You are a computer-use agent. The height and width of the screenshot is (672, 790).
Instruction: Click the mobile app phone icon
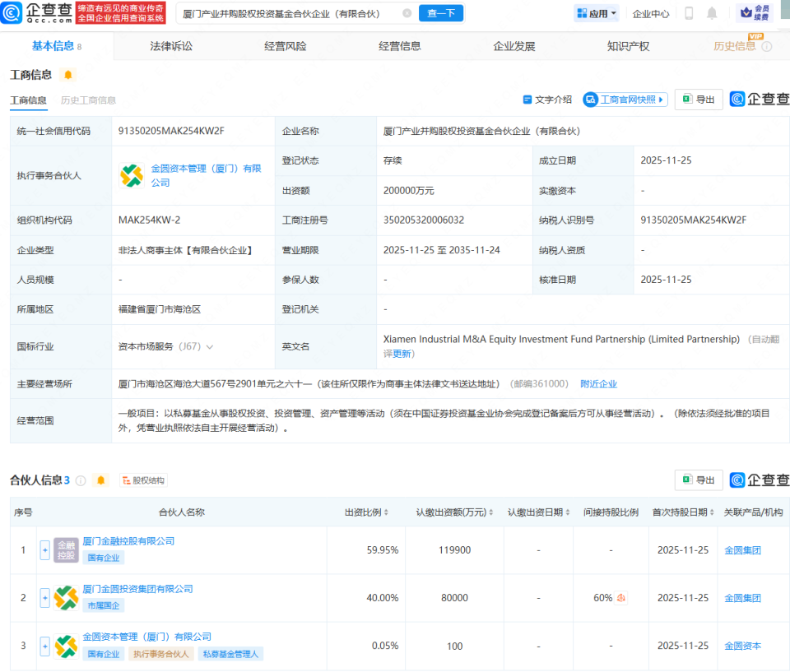point(690,13)
